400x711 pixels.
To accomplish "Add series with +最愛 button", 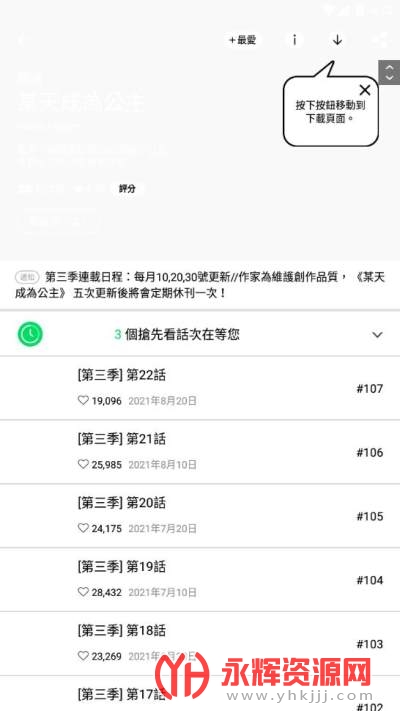I will 243,40.
